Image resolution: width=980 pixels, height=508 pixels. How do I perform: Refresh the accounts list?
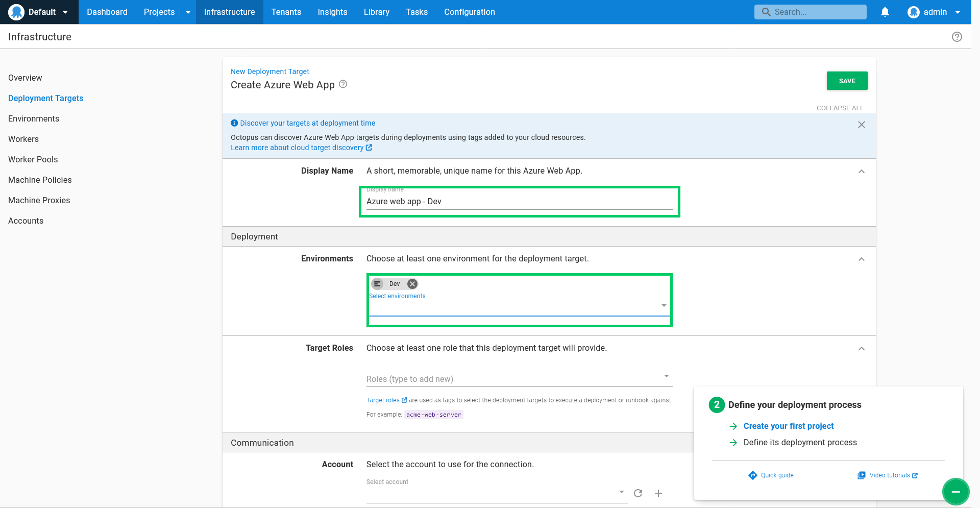638,493
